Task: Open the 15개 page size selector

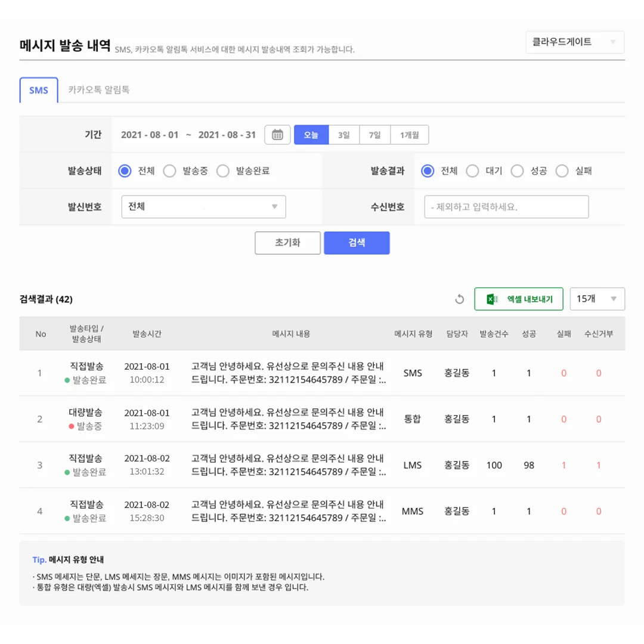Action: pyautogui.click(x=597, y=299)
